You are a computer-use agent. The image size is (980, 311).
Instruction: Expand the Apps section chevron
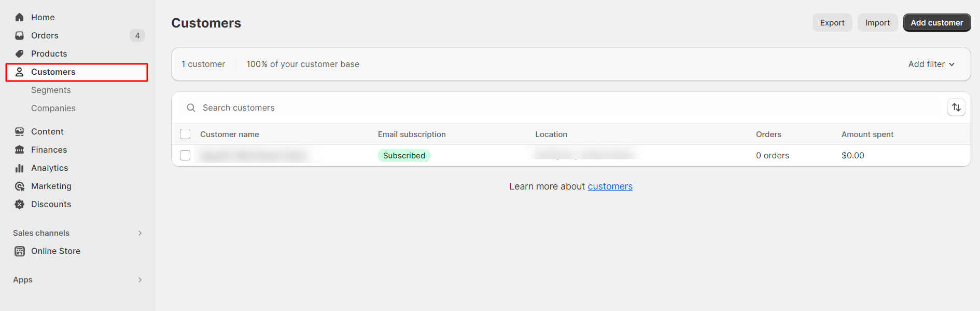point(140,280)
